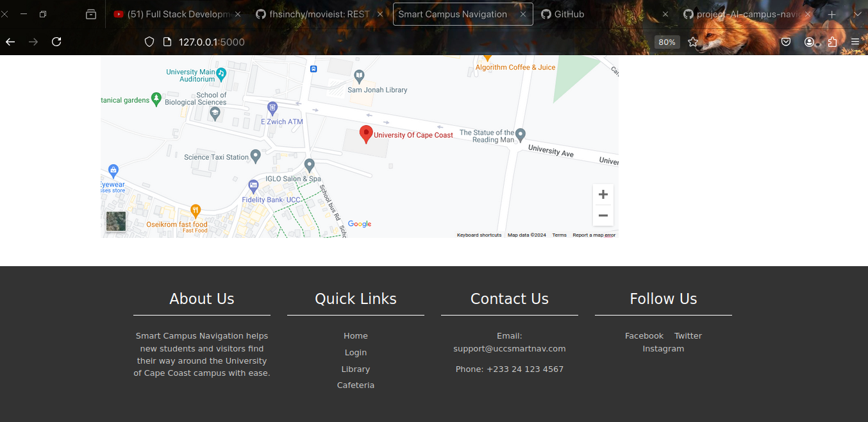The width and height of the screenshot is (868, 422).
Task: Click Report a map error link
Action: coord(594,235)
